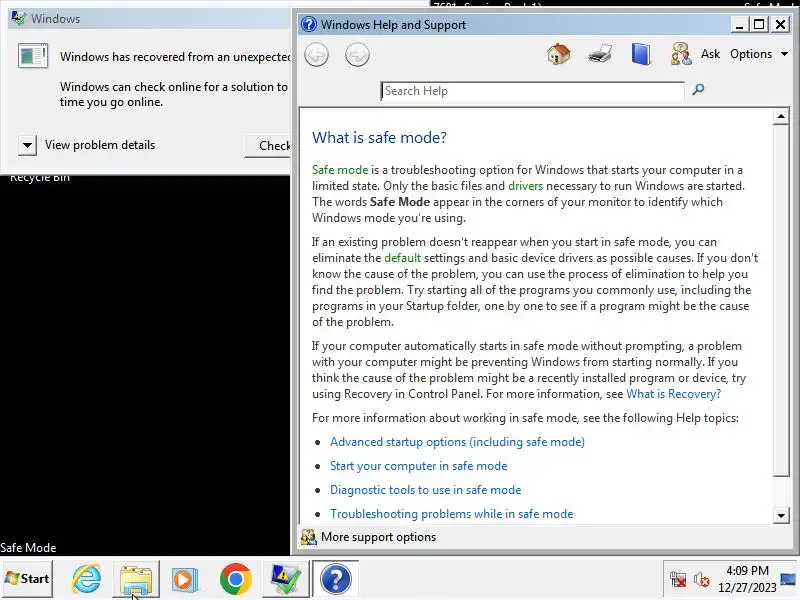Switch to the Windows problem report taskbar item
The width and height of the screenshot is (800, 600).
point(285,579)
